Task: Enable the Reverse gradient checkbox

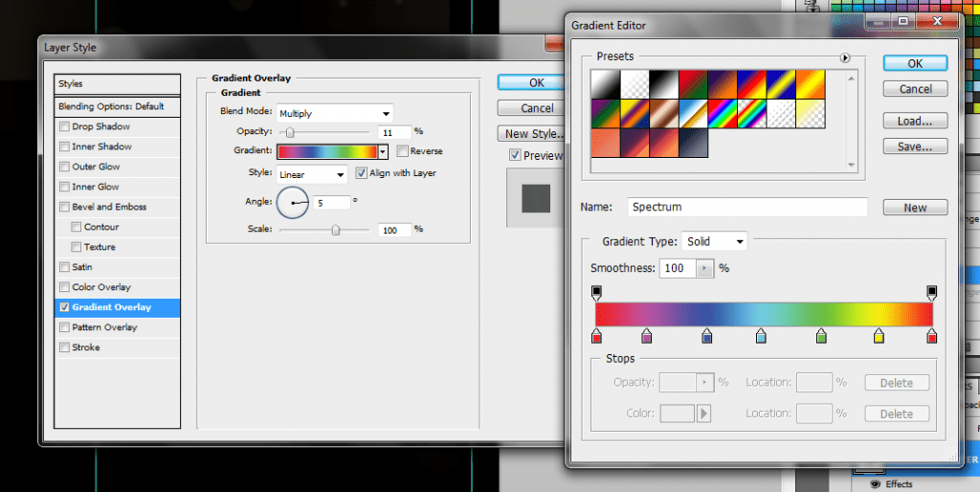Action: coord(402,151)
